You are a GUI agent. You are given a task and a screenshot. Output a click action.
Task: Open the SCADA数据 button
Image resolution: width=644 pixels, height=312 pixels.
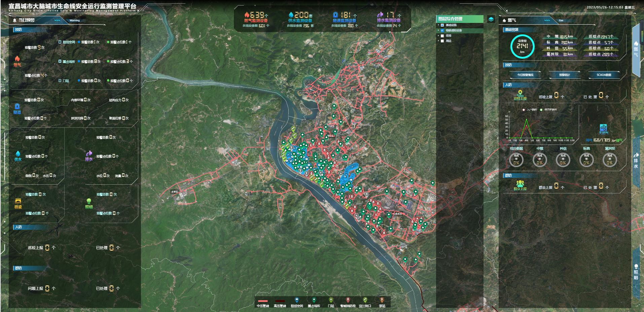point(604,75)
